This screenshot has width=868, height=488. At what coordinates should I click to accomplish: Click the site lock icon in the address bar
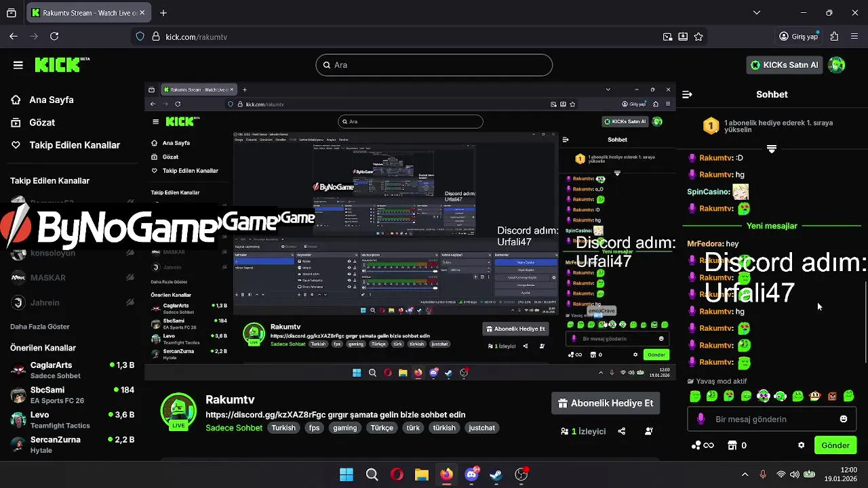pyautogui.click(x=155, y=37)
